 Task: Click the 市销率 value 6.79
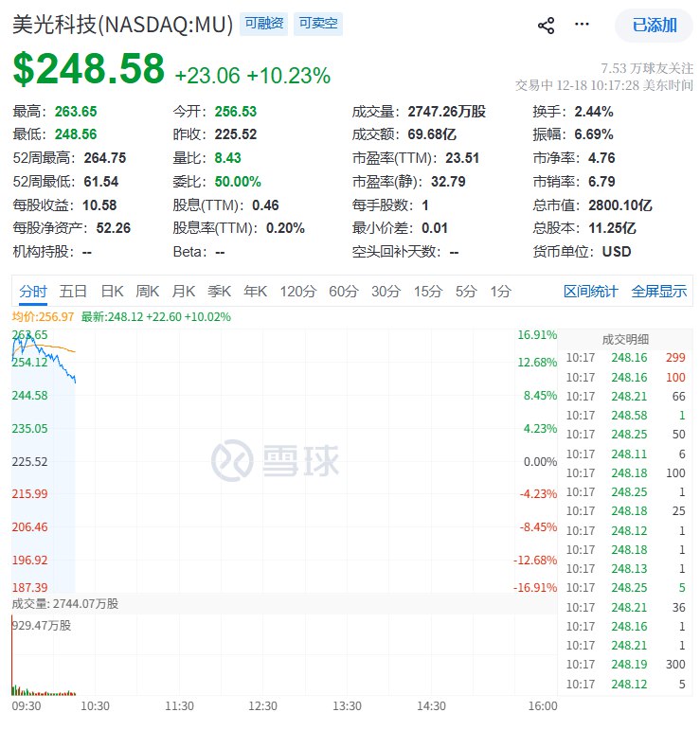[601, 182]
